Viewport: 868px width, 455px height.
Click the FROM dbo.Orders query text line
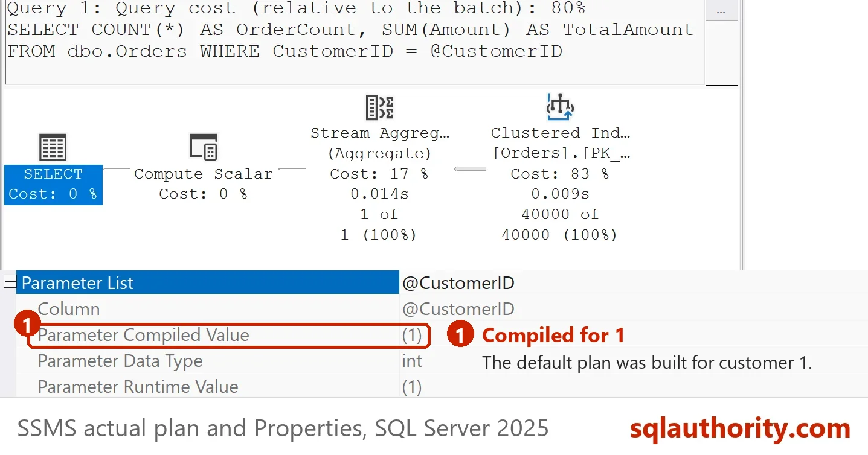[285, 51]
